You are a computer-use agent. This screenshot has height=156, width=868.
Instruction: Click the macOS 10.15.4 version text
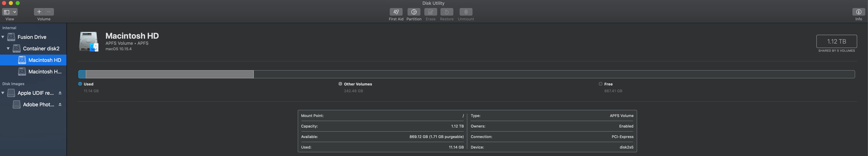click(x=119, y=49)
